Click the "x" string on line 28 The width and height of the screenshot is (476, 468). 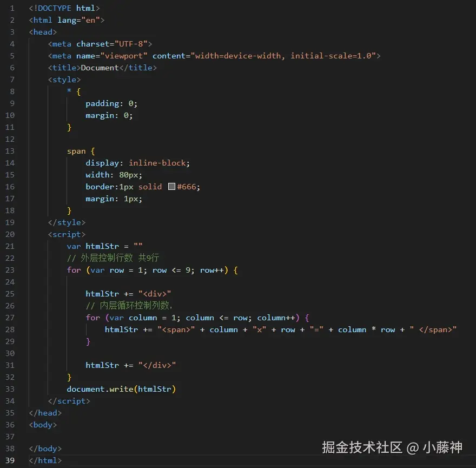[259, 329]
